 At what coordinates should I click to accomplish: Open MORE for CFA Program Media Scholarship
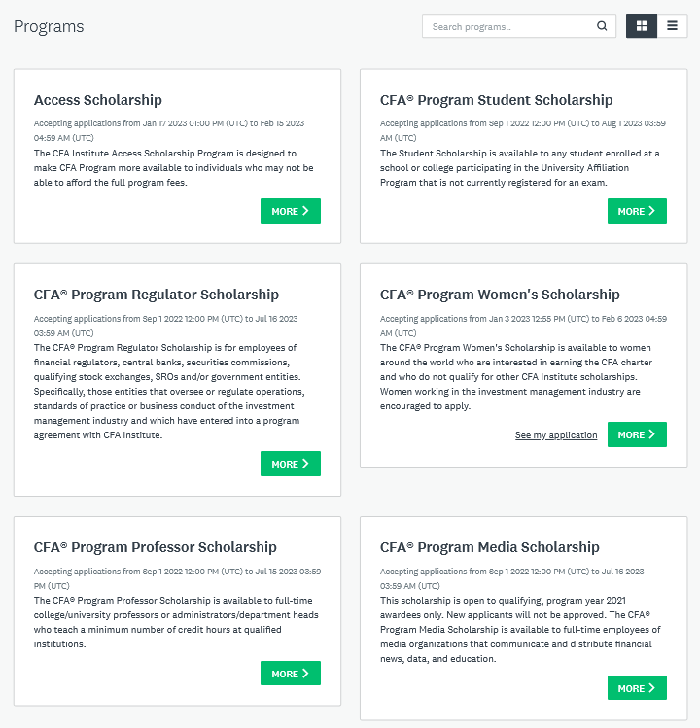pyautogui.click(x=637, y=687)
